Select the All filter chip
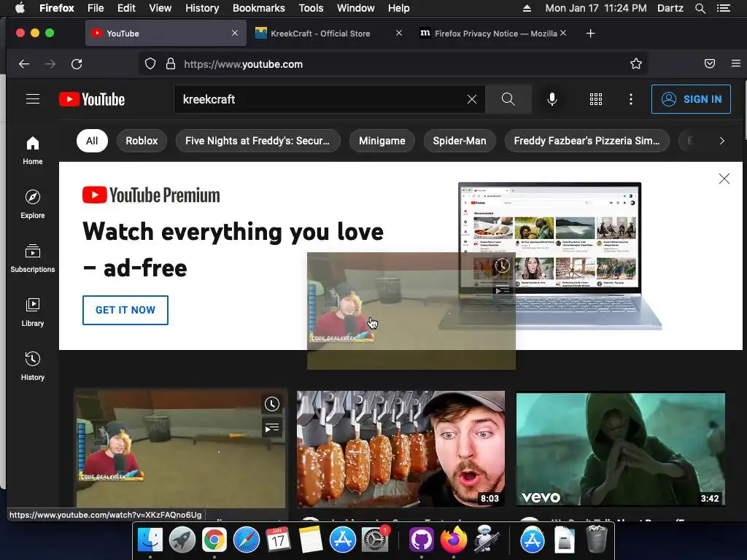 pos(92,141)
